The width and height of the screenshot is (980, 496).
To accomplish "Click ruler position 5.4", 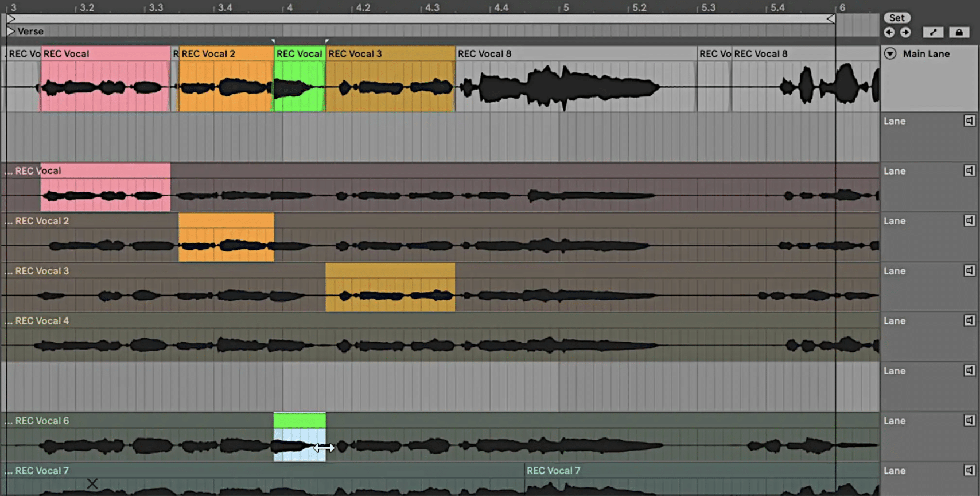I will pyautogui.click(x=777, y=7).
